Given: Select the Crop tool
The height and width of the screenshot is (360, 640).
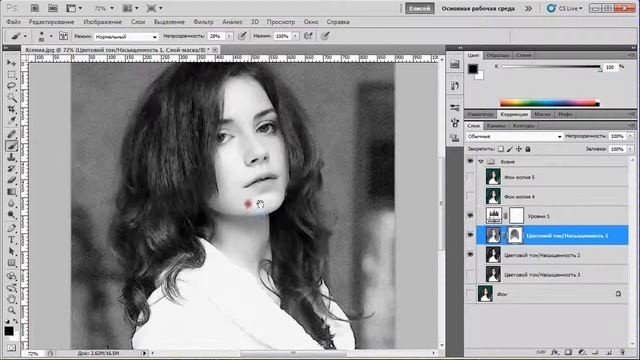Looking at the screenshot, I should [11, 109].
